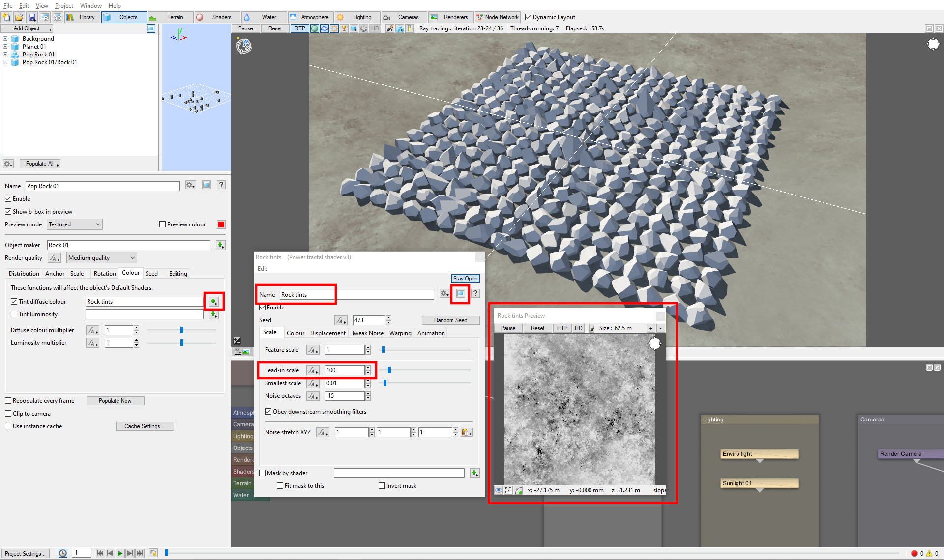Image resolution: width=944 pixels, height=560 pixels.
Task: Toggle the Tint diffuse colour checkbox
Action: [14, 302]
